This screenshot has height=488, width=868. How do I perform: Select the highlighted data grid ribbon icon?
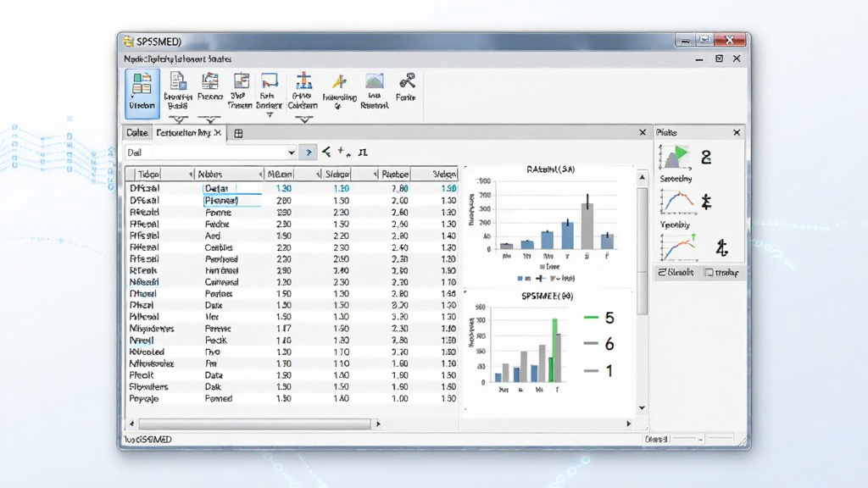142,93
